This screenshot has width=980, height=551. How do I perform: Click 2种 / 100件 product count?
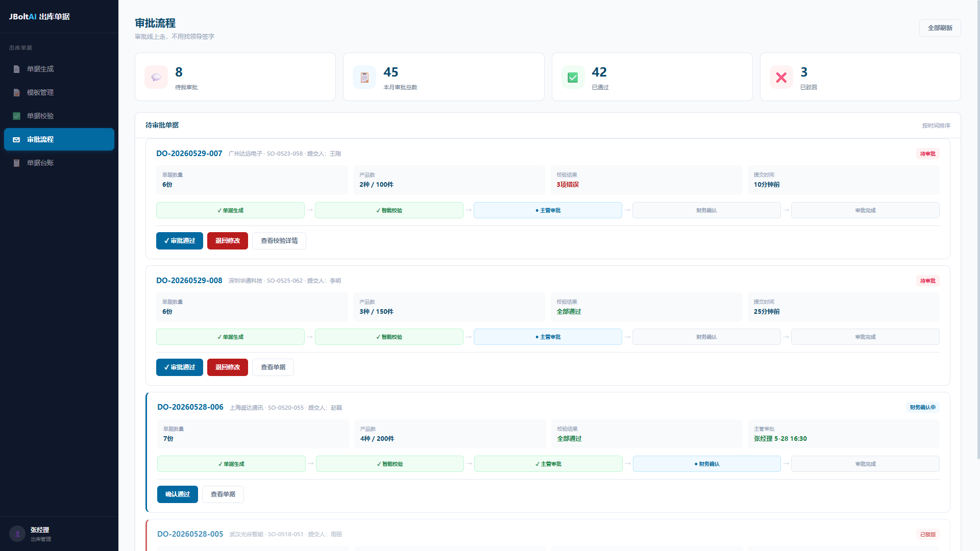coord(376,185)
